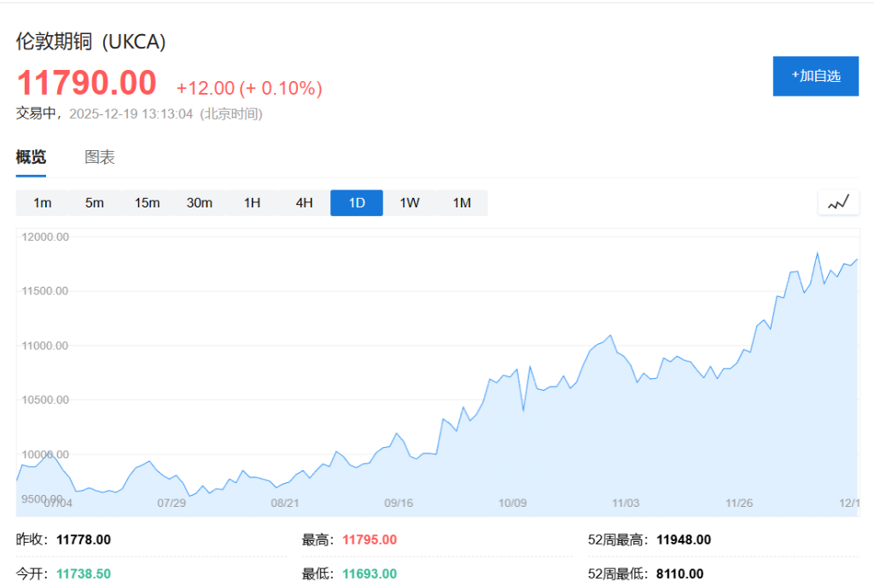Click the 09/16 date on chart axis
Viewport: 874px width, 588px height.
pyautogui.click(x=399, y=504)
